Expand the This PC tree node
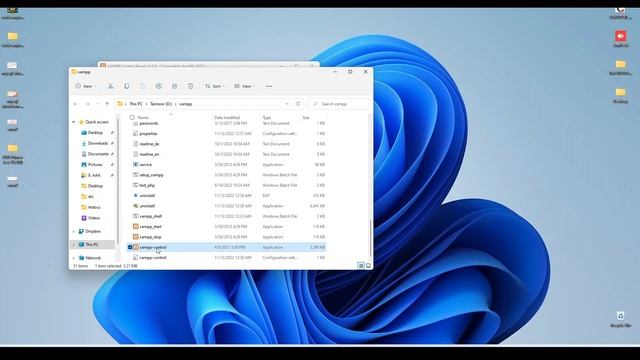640x360 pixels. pos(74,244)
